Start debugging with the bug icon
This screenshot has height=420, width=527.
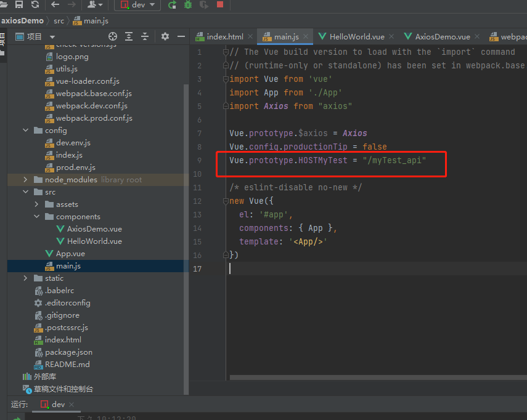click(188, 5)
